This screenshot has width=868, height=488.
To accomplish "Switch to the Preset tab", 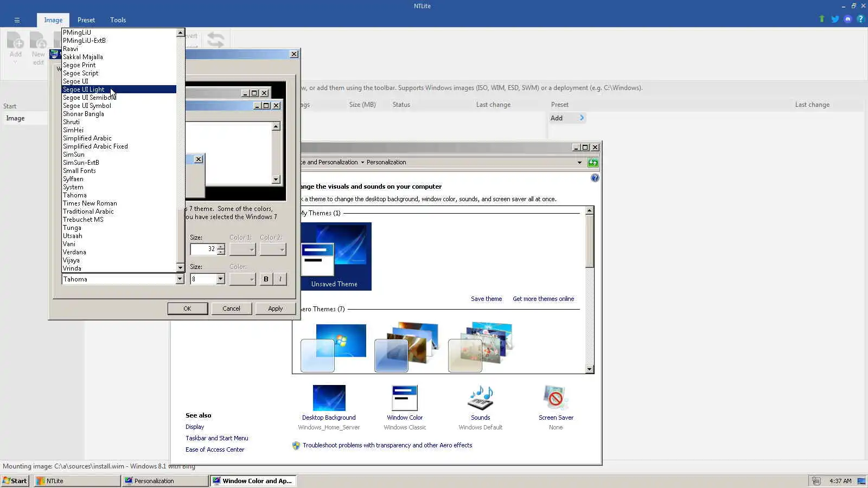I will click(86, 20).
